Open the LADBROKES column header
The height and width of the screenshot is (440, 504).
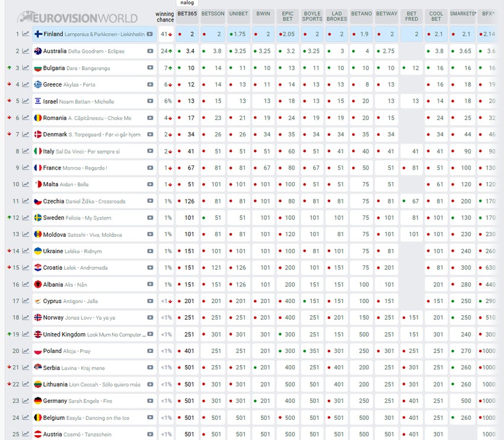337,16
